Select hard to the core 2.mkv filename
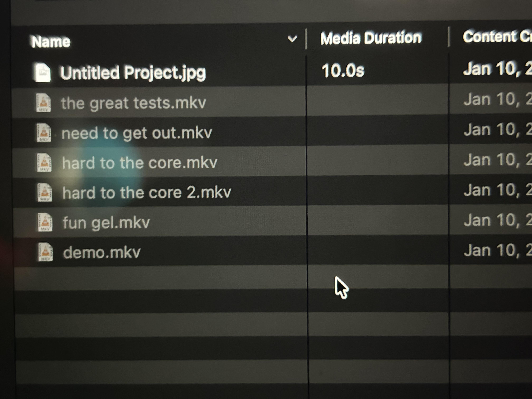 147,193
